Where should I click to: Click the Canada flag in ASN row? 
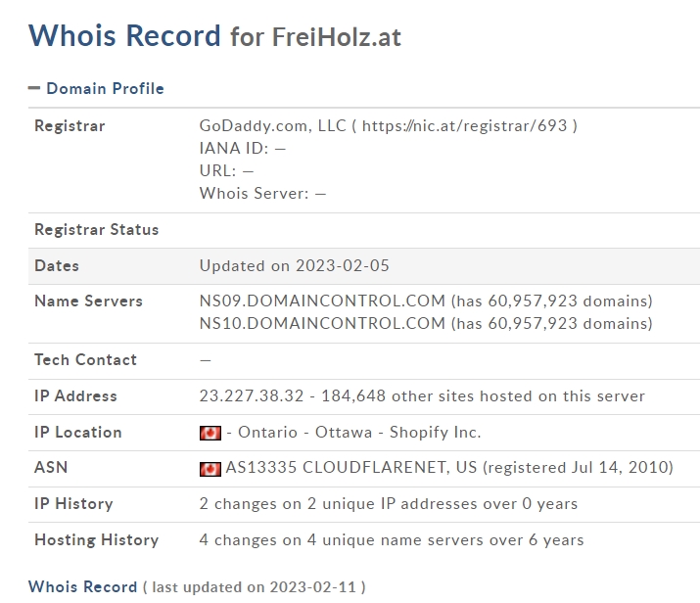[x=210, y=469]
